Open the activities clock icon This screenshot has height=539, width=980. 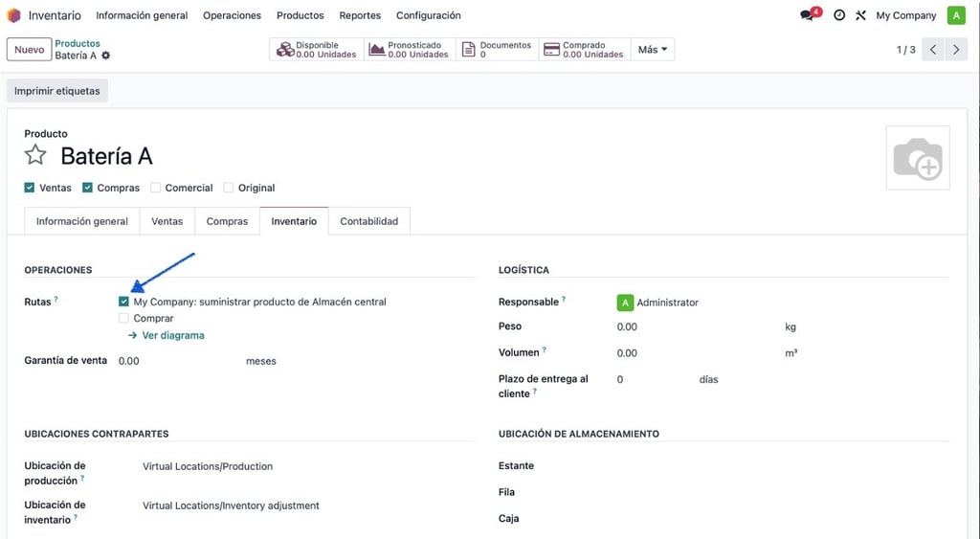tap(839, 15)
